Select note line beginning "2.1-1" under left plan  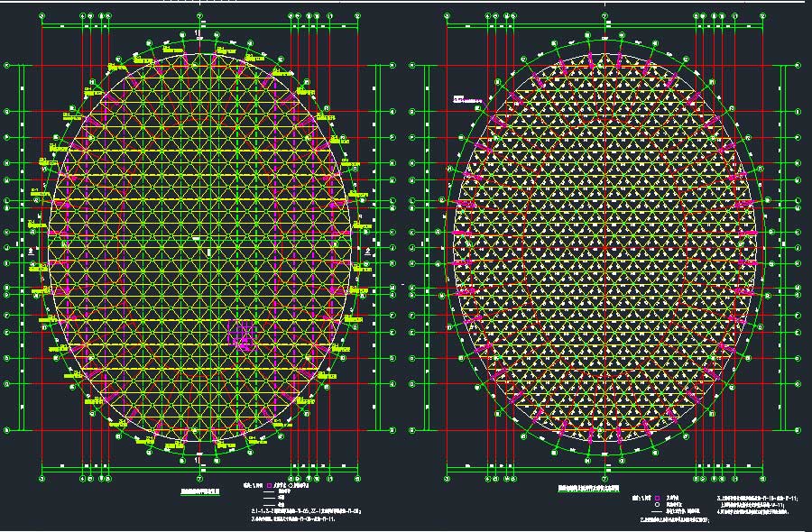pyautogui.click(x=306, y=511)
